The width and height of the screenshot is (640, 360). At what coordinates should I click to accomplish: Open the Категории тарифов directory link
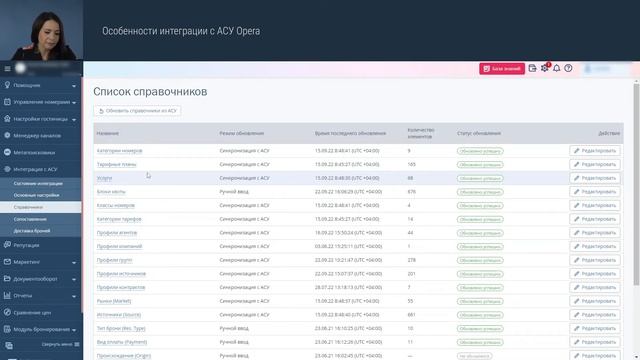point(119,219)
